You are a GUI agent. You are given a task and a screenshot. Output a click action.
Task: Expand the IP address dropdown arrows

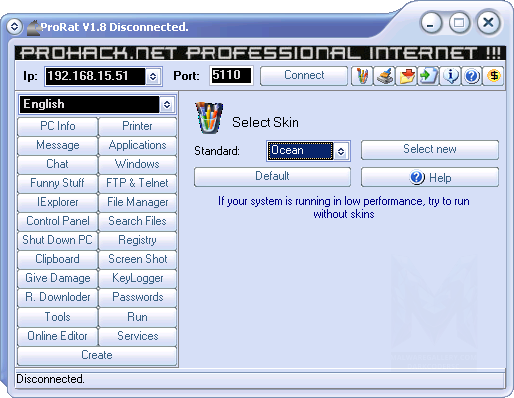(x=153, y=76)
